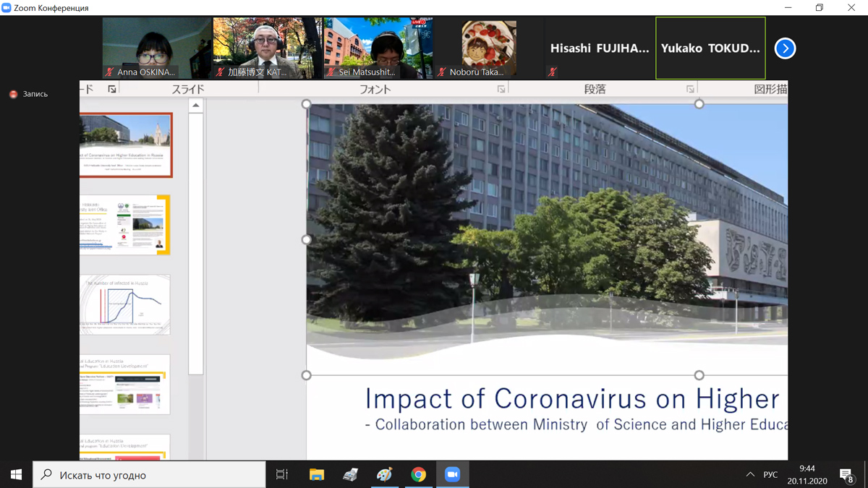This screenshot has height=488, width=868.
Task: Click the thumbnail pane scroll up arrow
Action: point(195,106)
